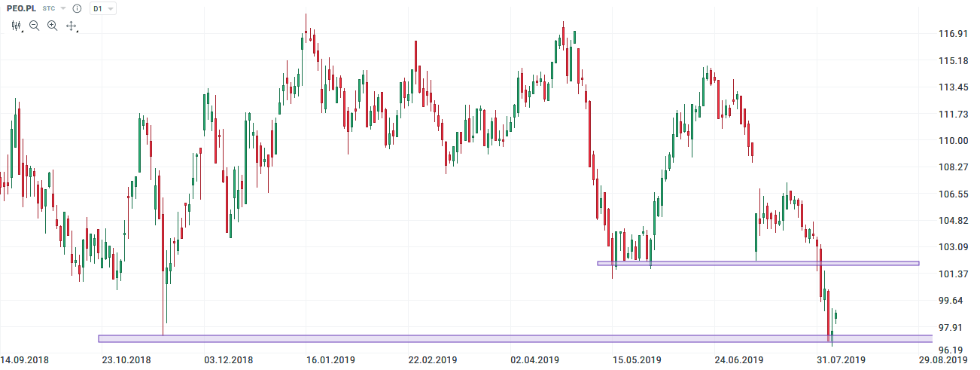
Task: Click the 116.91 price axis label
Action: coord(953,34)
